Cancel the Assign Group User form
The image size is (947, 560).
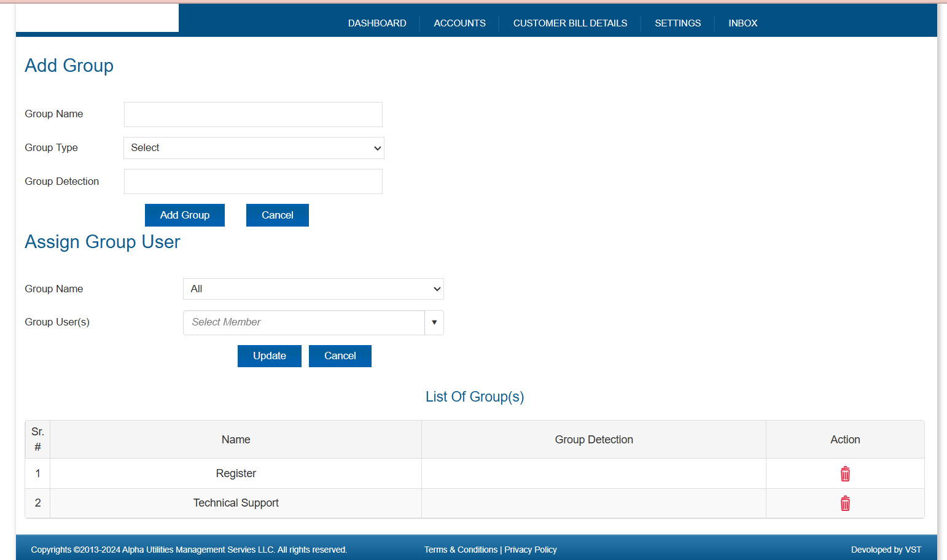tap(340, 356)
